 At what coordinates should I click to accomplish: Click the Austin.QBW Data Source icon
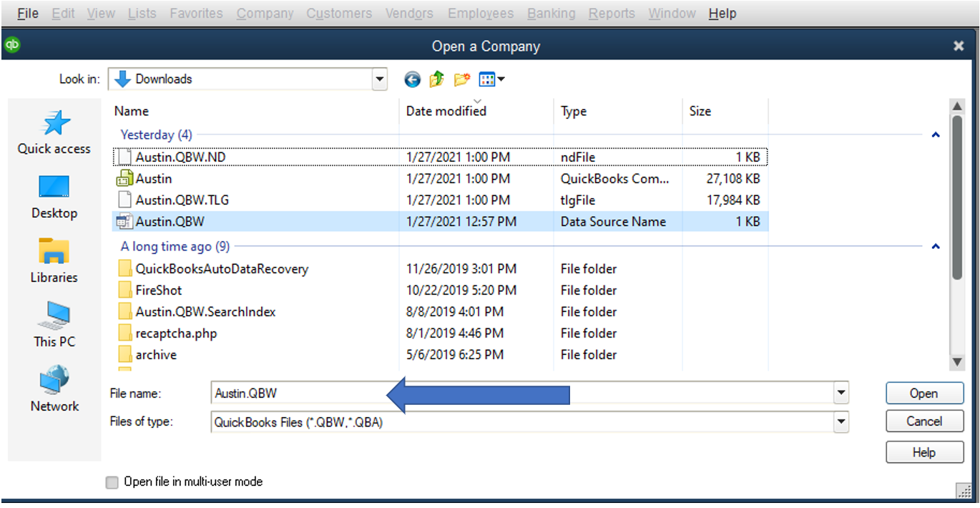(124, 222)
